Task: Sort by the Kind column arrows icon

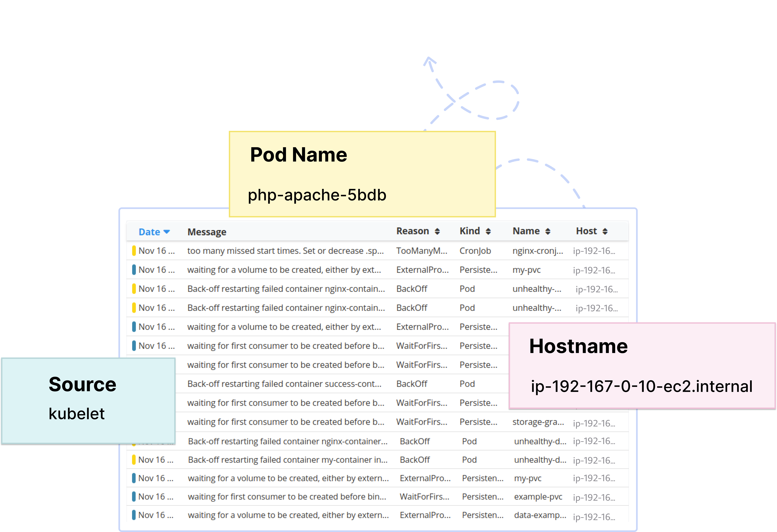Action: pos(488,231)
